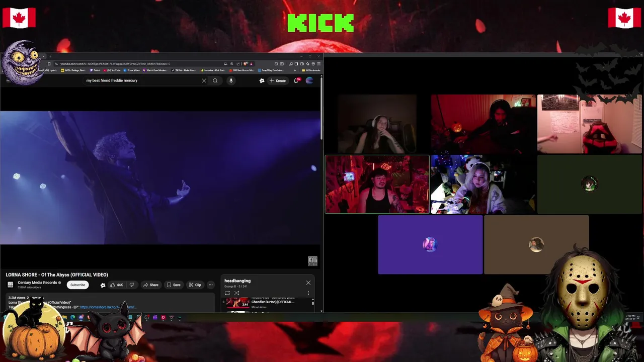Image resolution: width=644 pixels, height=362 pixels.
Task: Toggle loop for headbanging playlist
Action: [227, 293]
